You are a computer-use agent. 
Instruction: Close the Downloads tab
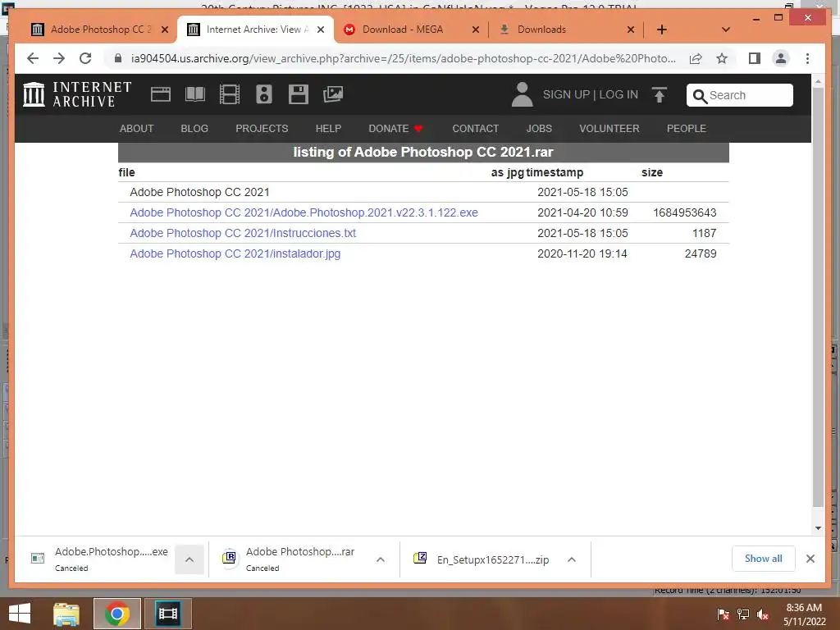(x=631, y=30)
